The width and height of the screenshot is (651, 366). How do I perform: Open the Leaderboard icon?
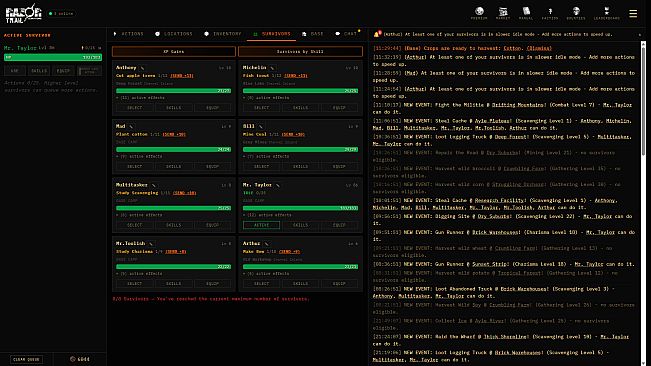(607, 13)
